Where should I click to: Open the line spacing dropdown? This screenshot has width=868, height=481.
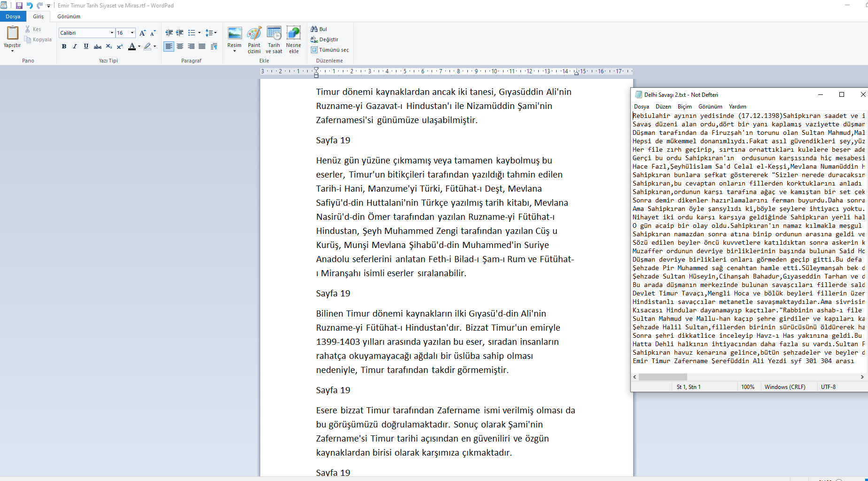[211, 33]
